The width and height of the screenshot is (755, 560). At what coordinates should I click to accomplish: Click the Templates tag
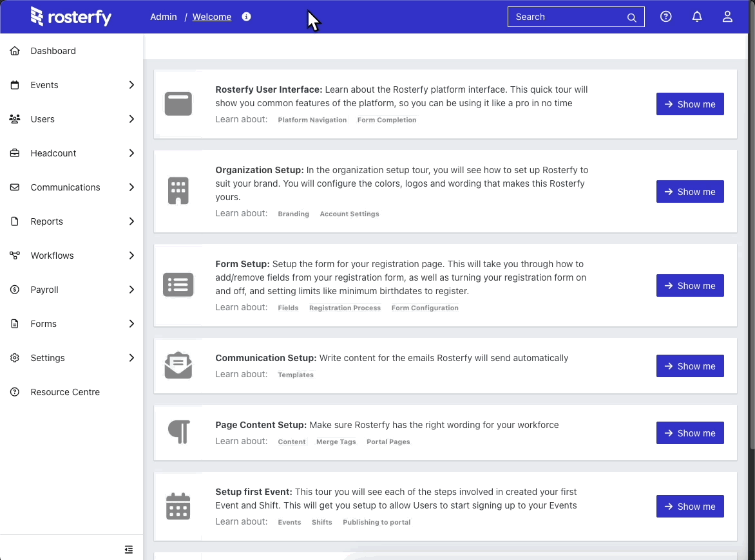point(296,375)
